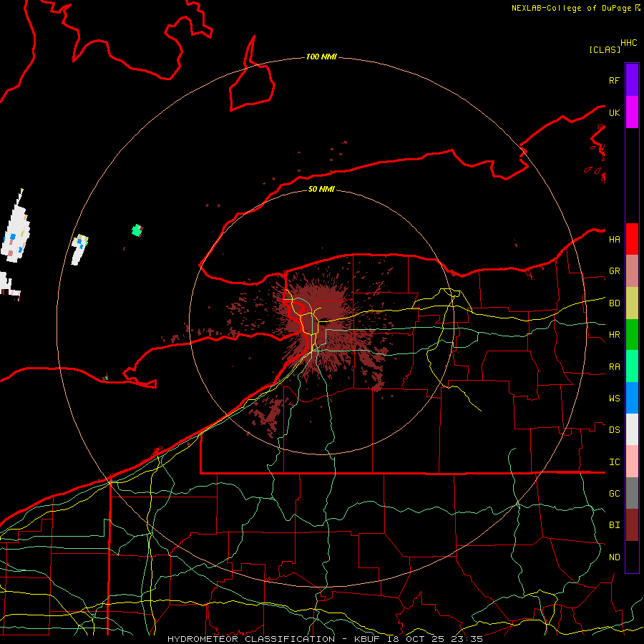The width and height of the screenshot is (644, 644).
Task: Click the HHC product label
Action: [628, 43]
